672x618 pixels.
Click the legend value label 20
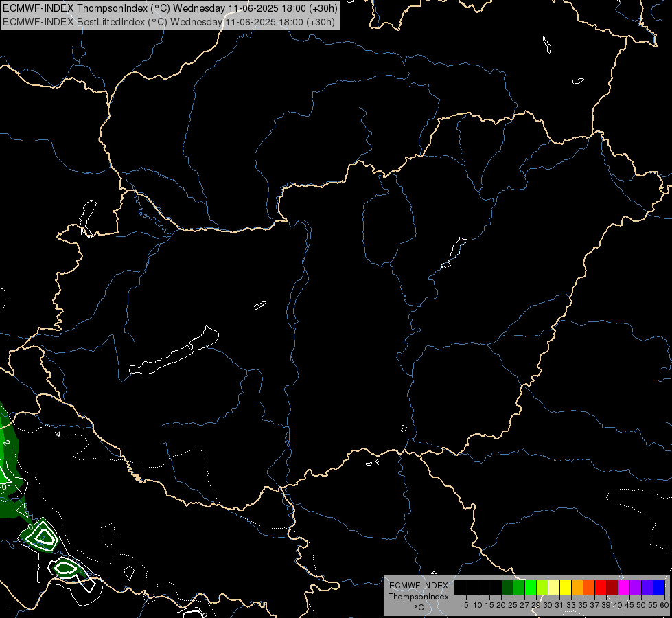(501, 605)
